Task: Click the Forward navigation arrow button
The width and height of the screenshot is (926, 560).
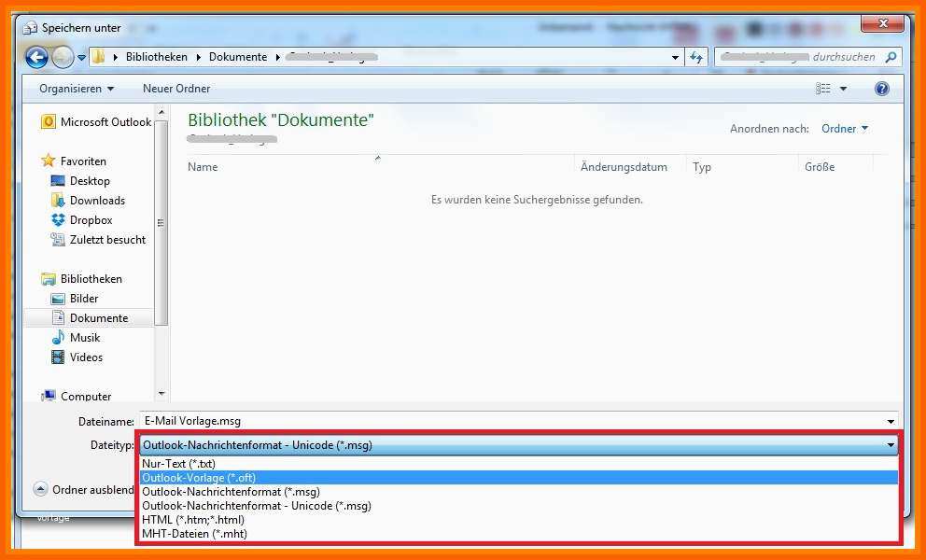Action: [x=63, y=57]
